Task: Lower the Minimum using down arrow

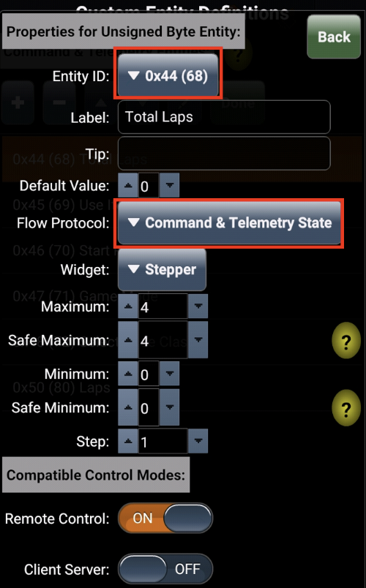Action: (x=169, y=374)
